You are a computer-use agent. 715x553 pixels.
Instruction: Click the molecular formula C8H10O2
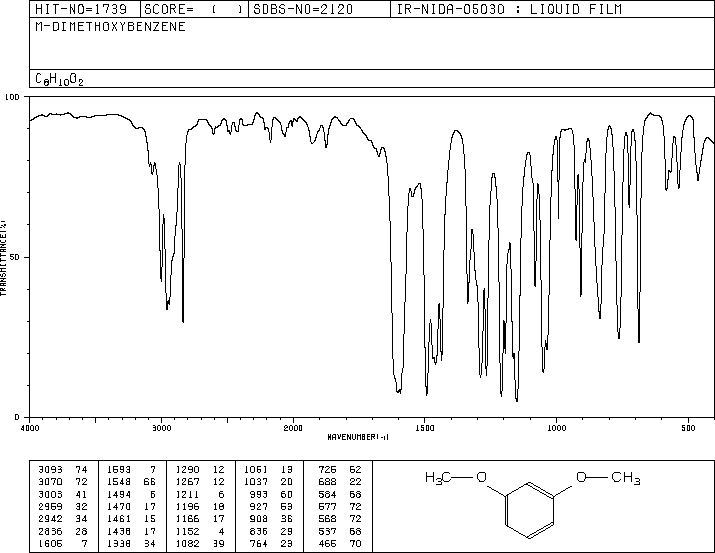pyautogui.click(x=59, y=79)
